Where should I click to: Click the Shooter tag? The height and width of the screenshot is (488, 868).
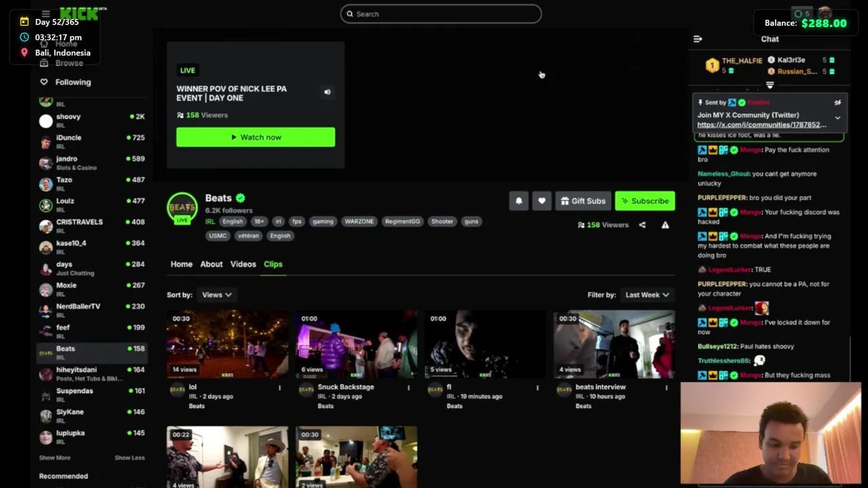442,222
